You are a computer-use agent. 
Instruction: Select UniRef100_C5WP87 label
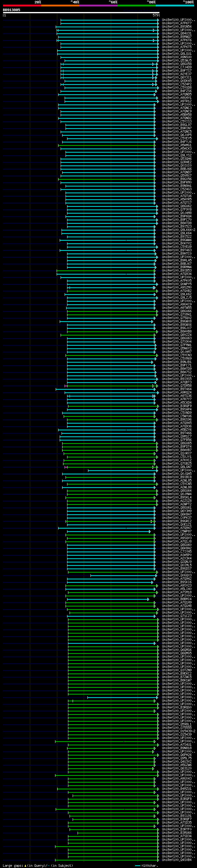tap(176, 531)
